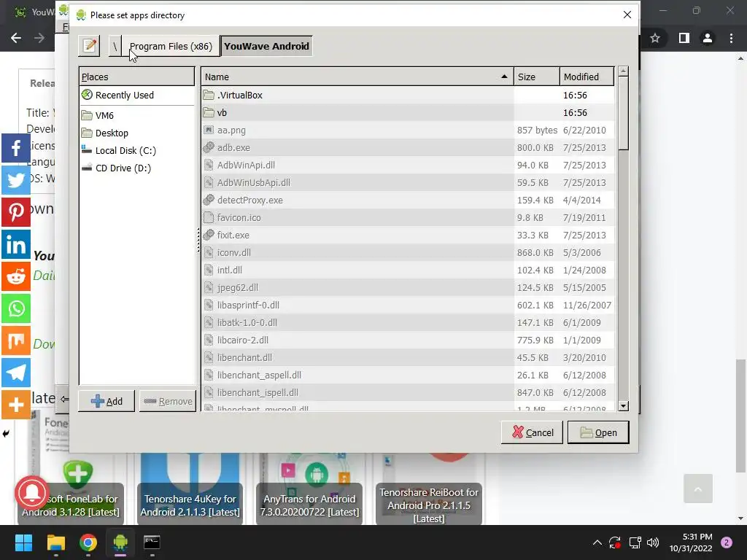Click the red notification bell icon

32,493
